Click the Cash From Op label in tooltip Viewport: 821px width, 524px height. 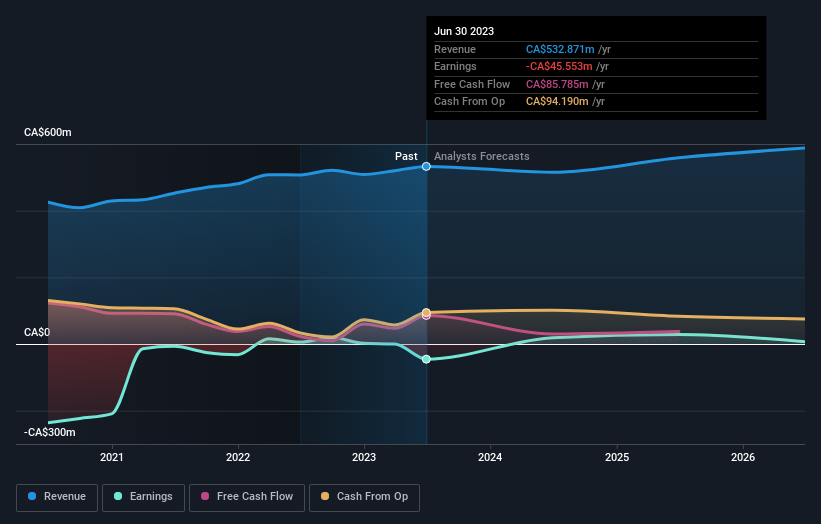click(470, 102)
